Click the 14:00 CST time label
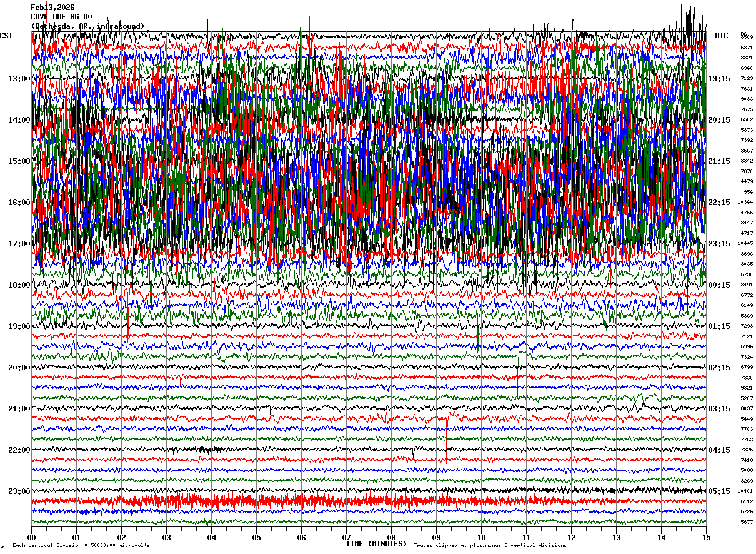 pos(19,120)
